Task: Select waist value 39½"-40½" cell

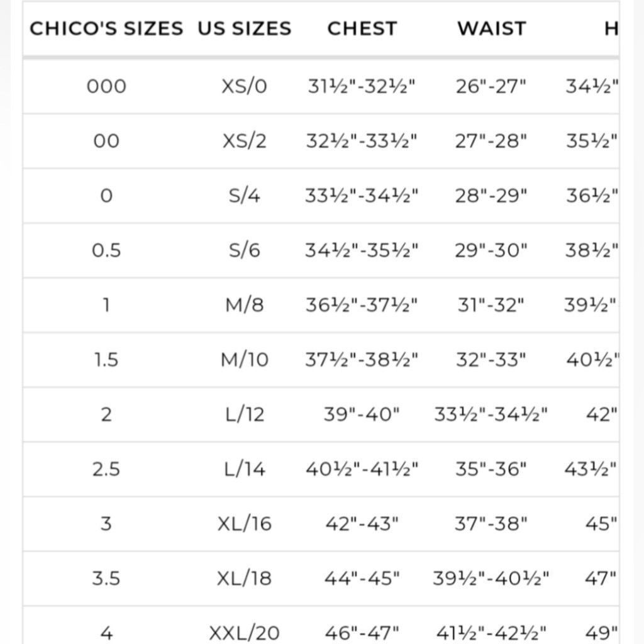Action: (x=491, y=579)
